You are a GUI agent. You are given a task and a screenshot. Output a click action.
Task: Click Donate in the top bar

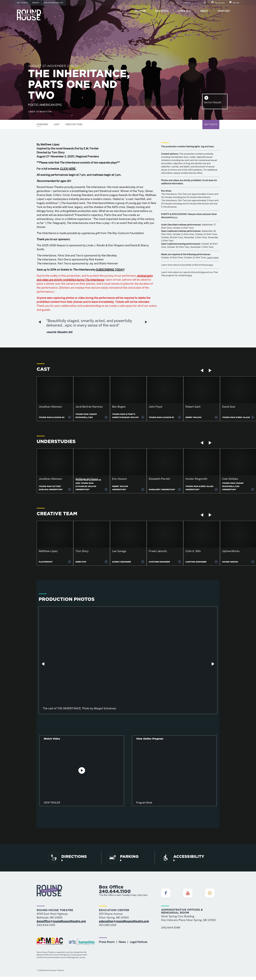coord(36,3)
